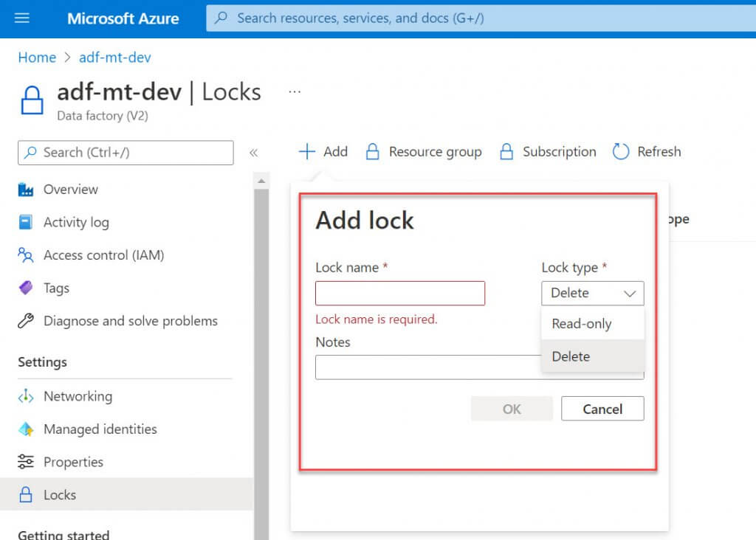
Task: Expand the Lock type dropdown
Action: pos(592,293)
